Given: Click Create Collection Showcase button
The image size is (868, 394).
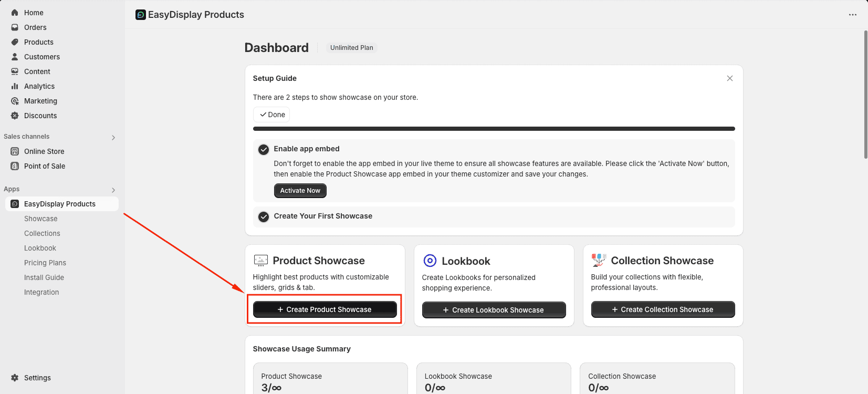Looking at the screenshot, I should point(663,309).
